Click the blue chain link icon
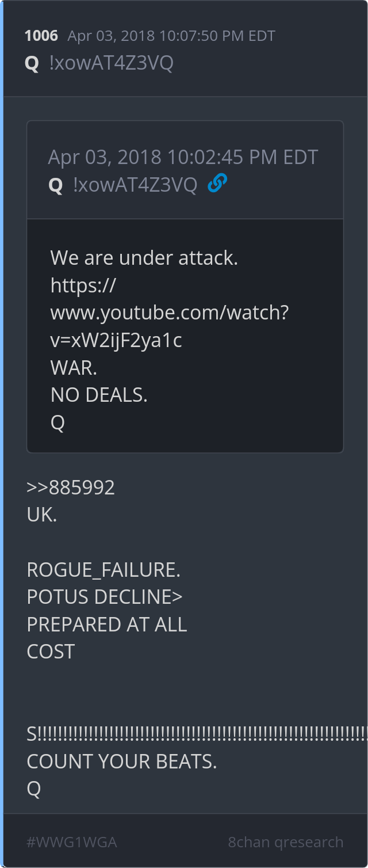 click(217, 184)
